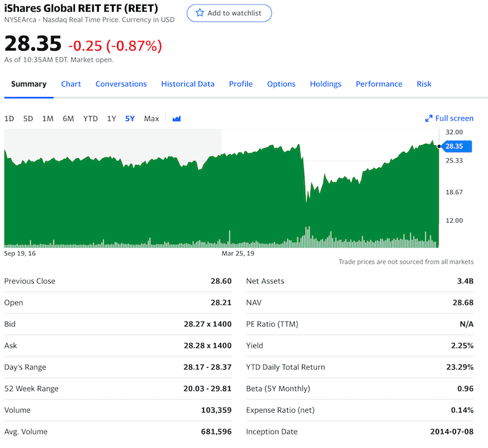Click the trade prices disclaimer text

[406, 262]
